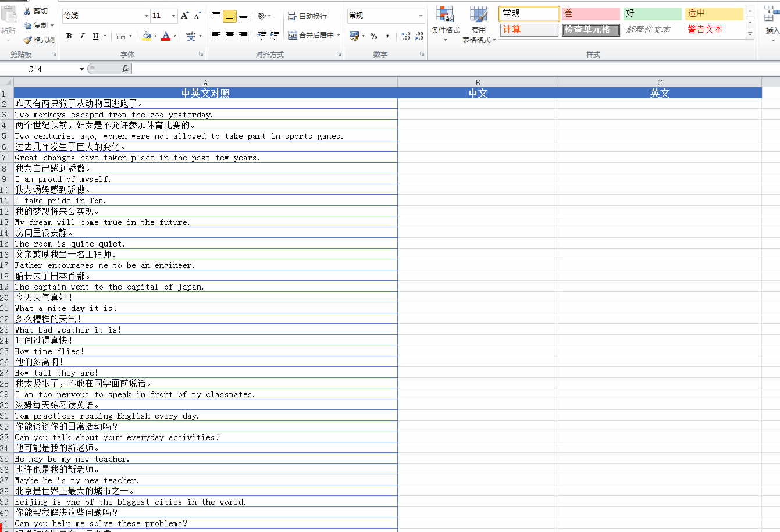
Task: Click the phonetic guide (wén 文) icon
Action: click(191, 36)
